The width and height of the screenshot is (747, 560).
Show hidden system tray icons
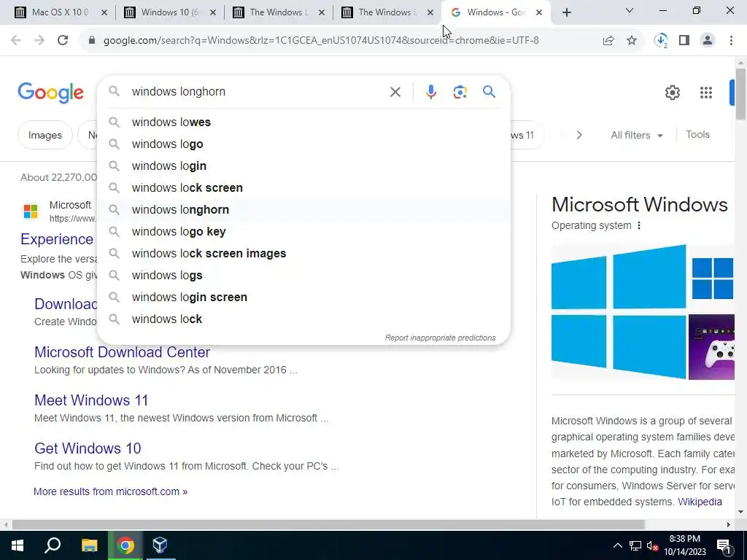point(617,545)
